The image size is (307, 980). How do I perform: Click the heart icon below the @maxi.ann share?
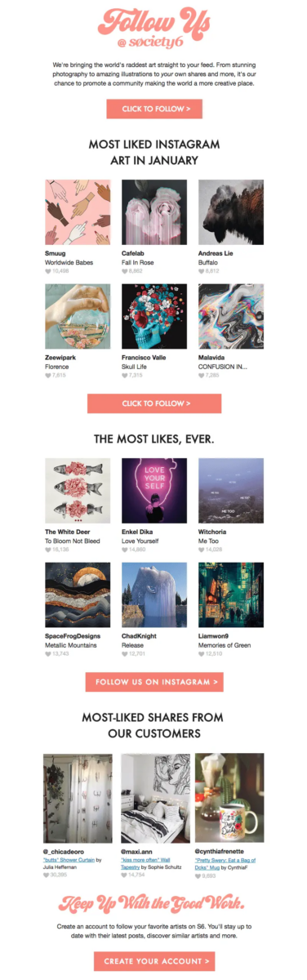(x=125, y=875)
